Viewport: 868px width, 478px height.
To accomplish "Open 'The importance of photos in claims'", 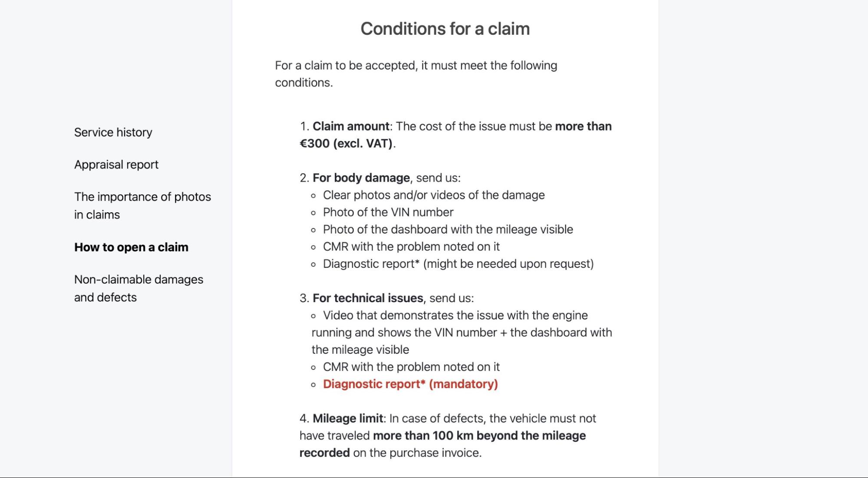I will point(142,205).
